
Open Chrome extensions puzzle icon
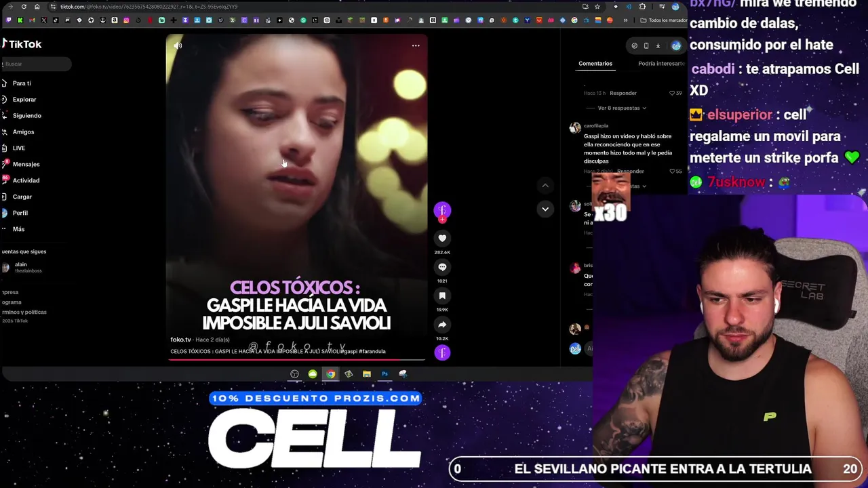click(642, 7)
